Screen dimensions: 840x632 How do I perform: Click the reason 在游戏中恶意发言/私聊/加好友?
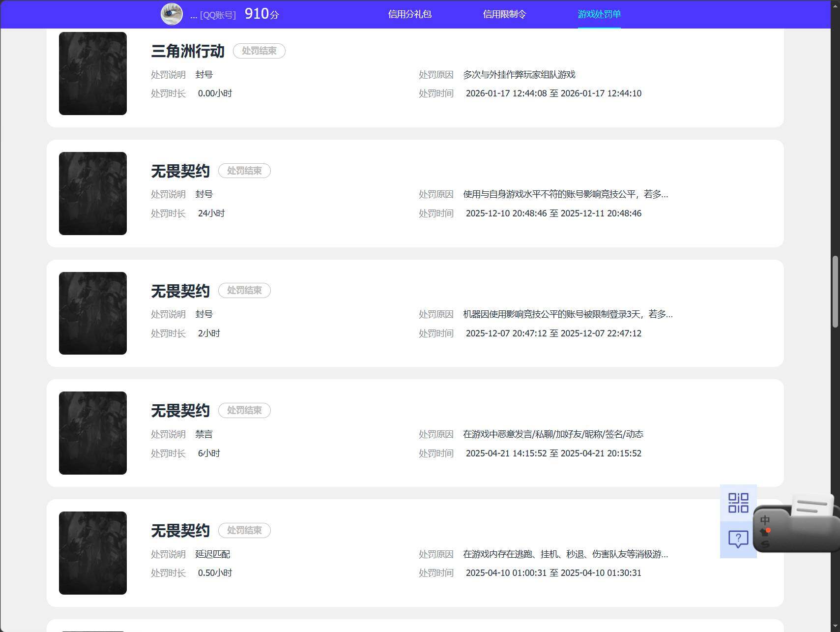click(x=553, y=434)
